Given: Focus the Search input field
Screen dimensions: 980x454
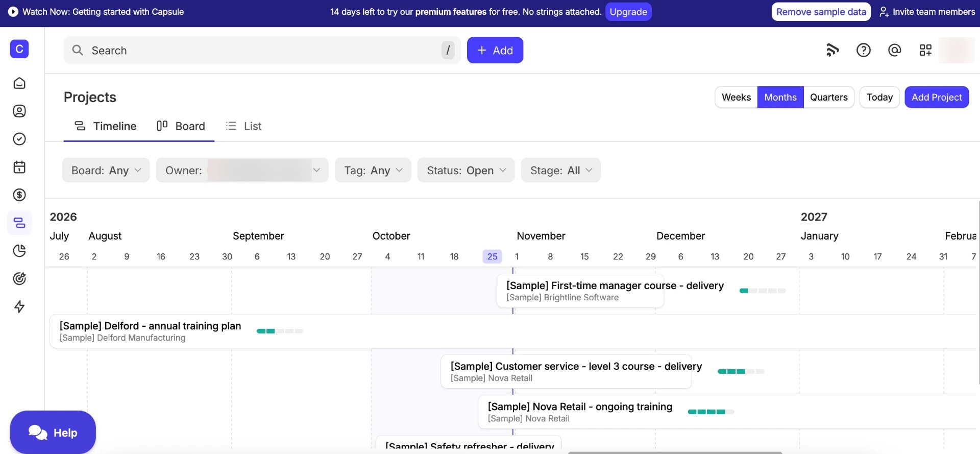Looking at the screenshot, I should 262,50.
